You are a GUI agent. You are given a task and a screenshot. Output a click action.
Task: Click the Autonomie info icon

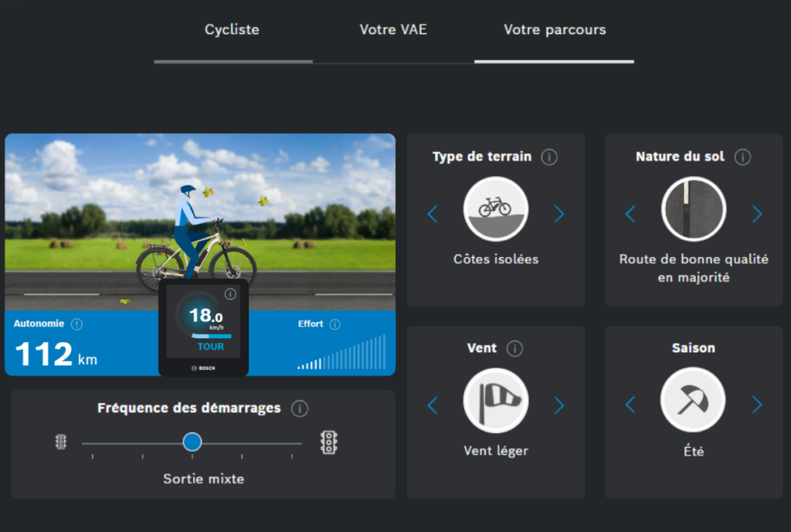click(76, 324)
